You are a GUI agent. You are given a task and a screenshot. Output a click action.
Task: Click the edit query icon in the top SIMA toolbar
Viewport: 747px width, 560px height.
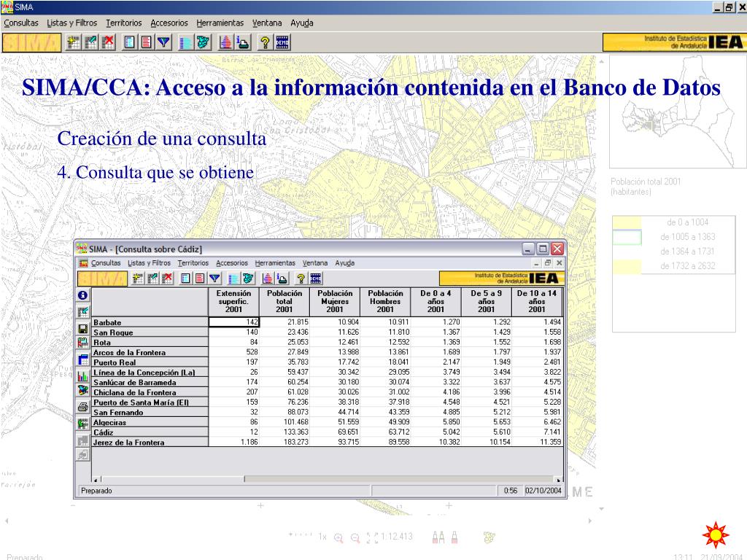tap(90, 42)
